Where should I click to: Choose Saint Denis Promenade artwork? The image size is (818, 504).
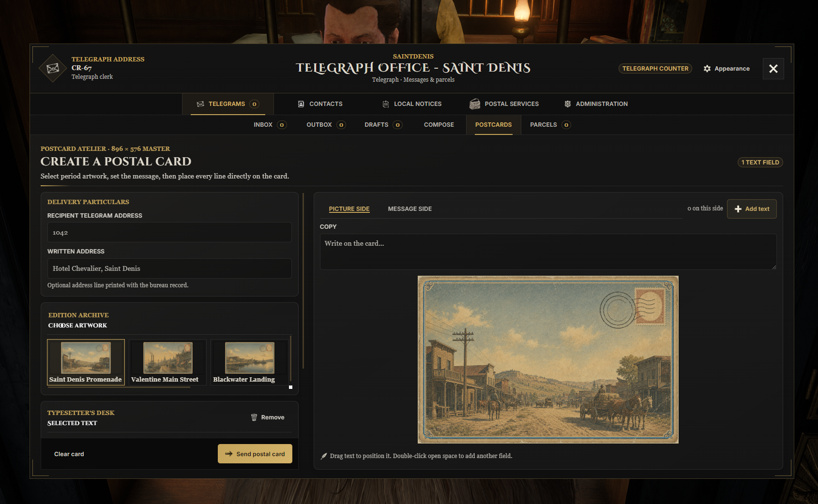[x=86, y=362]
